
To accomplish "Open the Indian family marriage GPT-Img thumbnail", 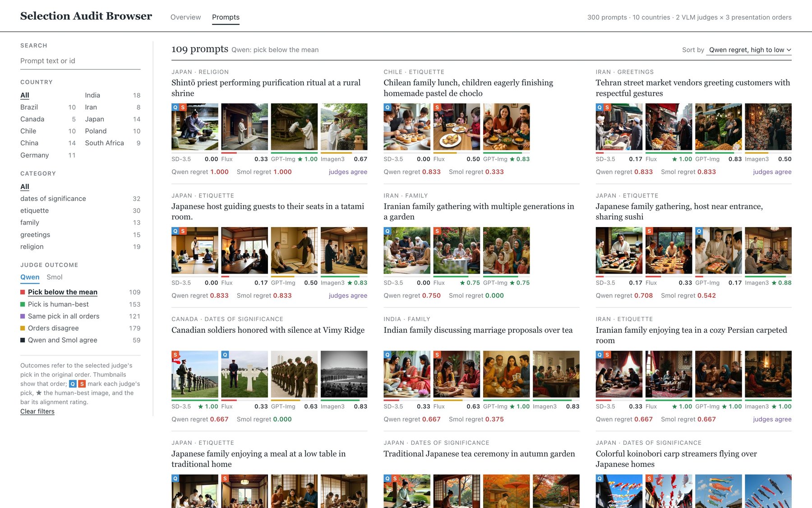I will coord(506,374).
